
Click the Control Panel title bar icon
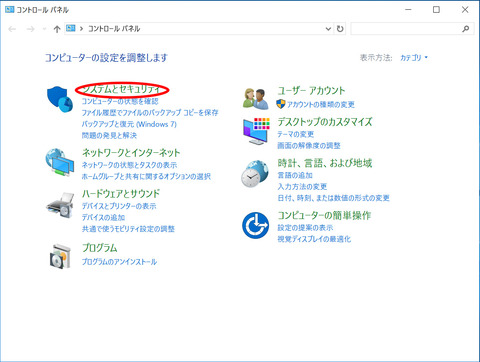[x=10, y=9]
